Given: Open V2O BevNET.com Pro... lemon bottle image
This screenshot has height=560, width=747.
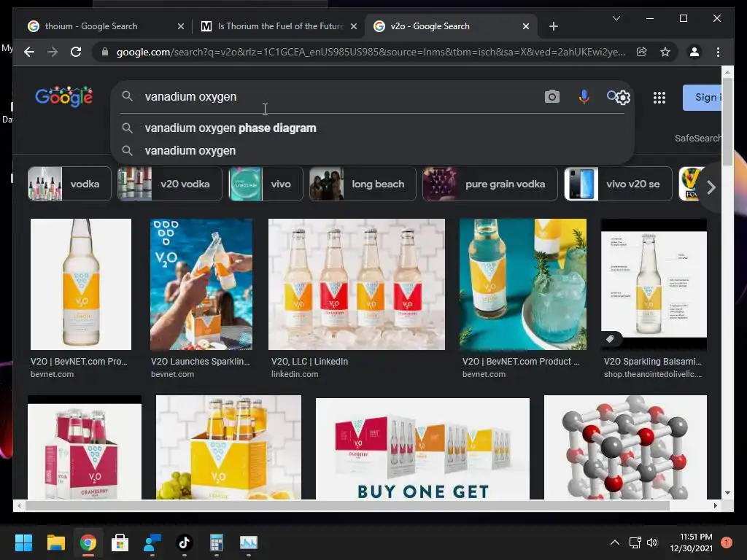Looking at the screenshot, I should tap(81, 284).
